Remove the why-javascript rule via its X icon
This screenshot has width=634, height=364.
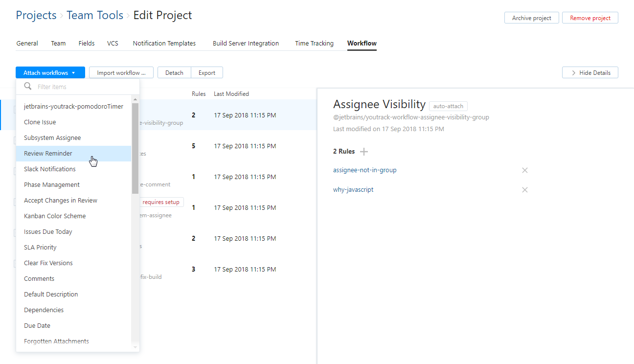tap(525, 189)
